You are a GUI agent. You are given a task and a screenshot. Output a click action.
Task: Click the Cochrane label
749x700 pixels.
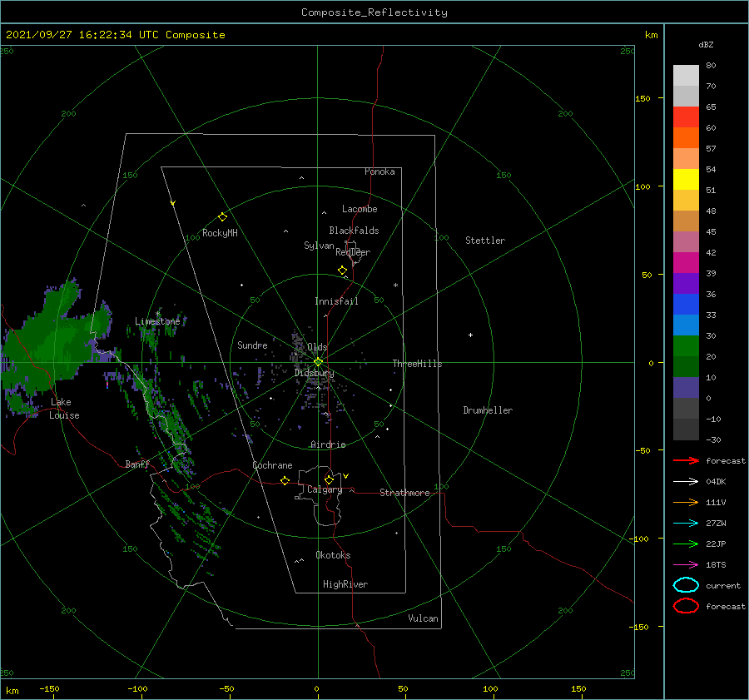coord(272,465)
